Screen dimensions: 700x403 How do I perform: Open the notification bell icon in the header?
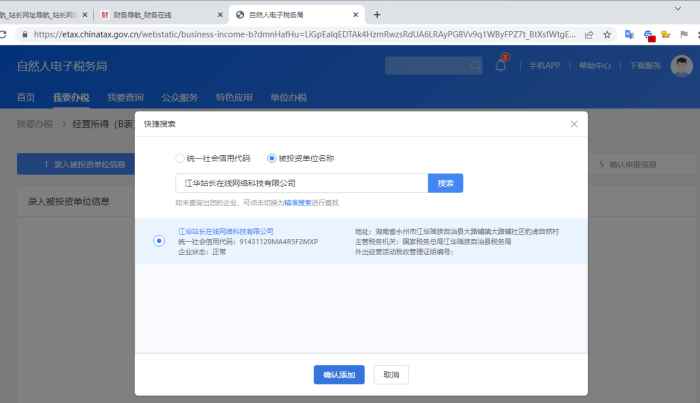tap(500, 65)
